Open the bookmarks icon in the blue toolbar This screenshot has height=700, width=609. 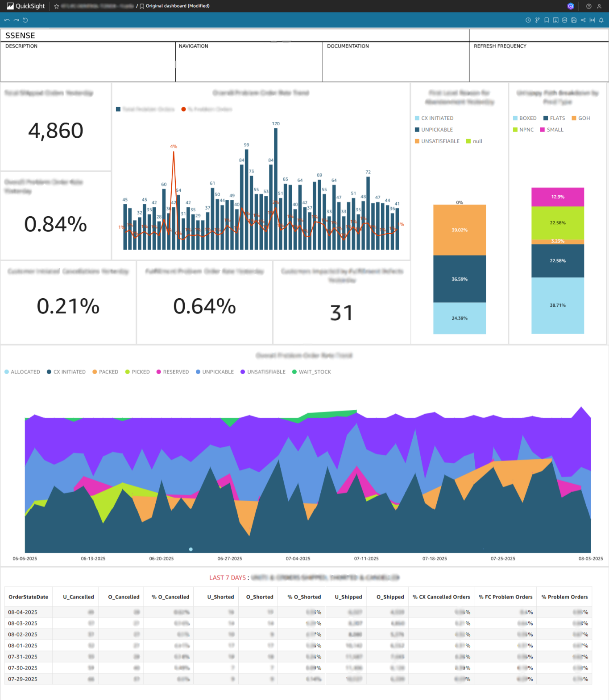pyautogui.click(x=546, y=20)
